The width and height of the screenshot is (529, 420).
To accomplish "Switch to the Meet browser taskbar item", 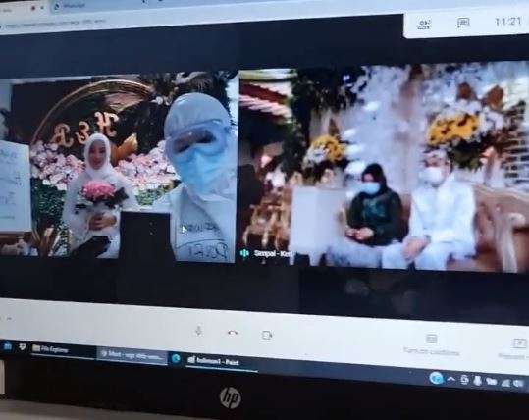I will click(x=132, y=354).
